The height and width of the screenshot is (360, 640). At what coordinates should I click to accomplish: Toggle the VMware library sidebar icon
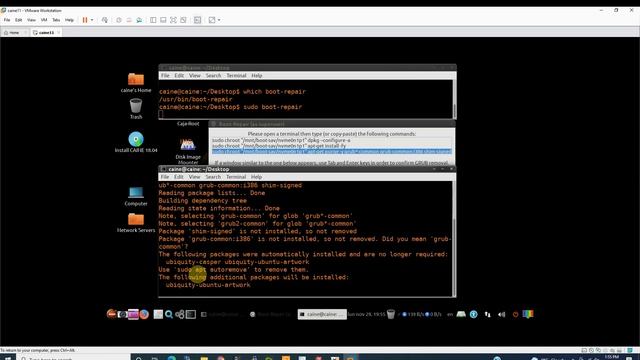point(153,20)
